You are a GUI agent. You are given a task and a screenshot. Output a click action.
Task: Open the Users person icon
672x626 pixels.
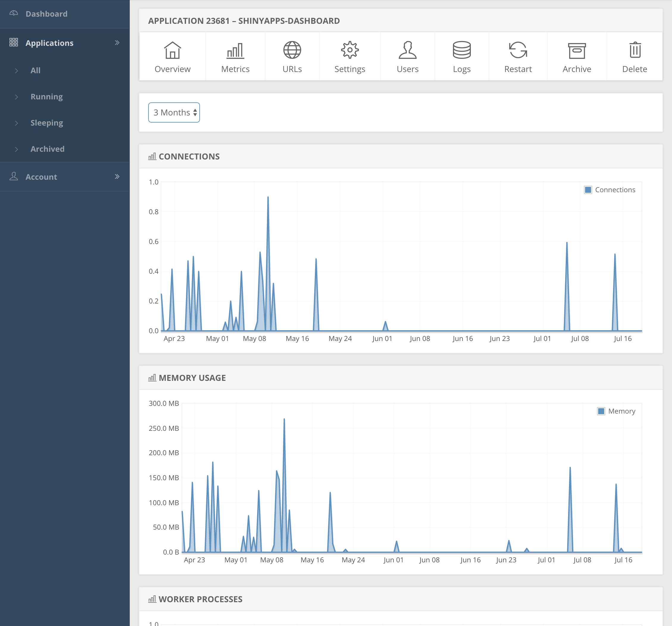pyautogui.click(x=407, y=50)
